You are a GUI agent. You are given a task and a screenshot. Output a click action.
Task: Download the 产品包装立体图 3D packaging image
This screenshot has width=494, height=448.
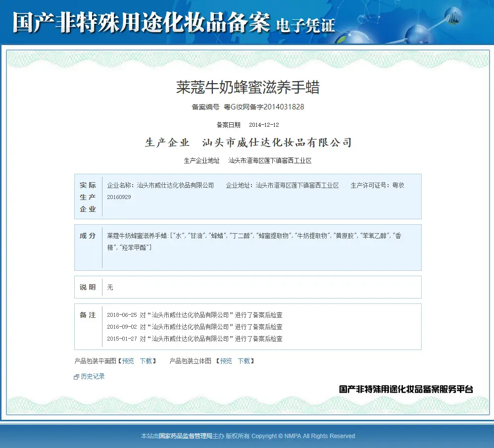[x=244, y=361]
